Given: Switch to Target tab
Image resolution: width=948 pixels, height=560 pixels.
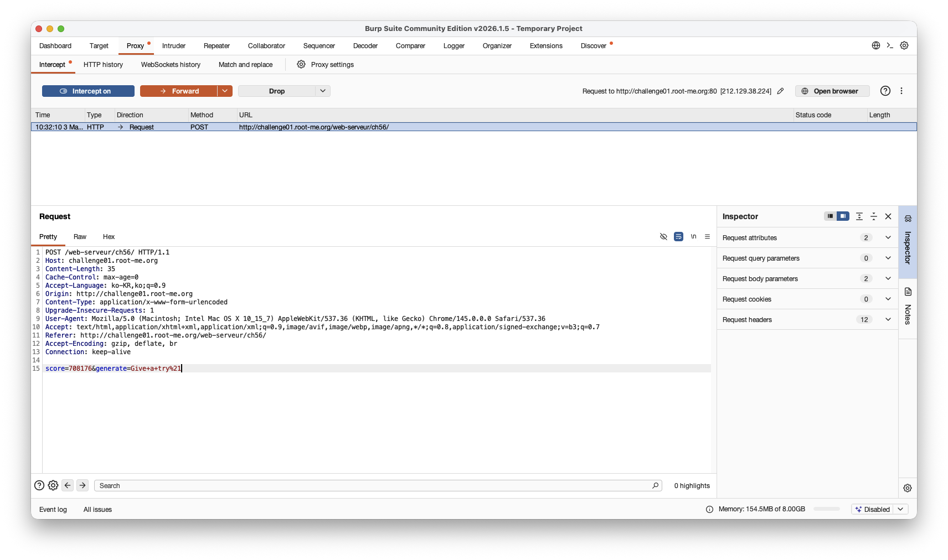Looking at the screenshot, I should 99,46.
